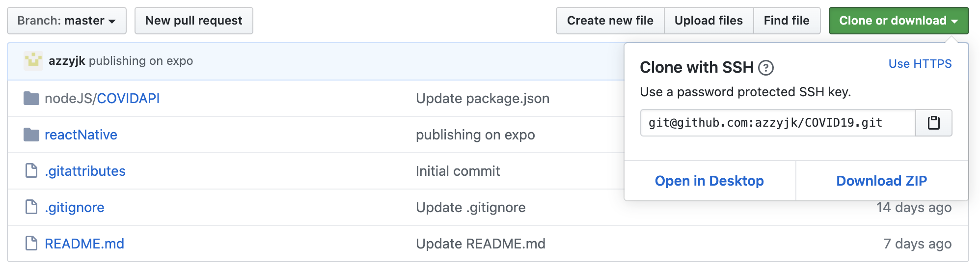
Task: Click the README.md file icon
Action: (x=31, y=244)
